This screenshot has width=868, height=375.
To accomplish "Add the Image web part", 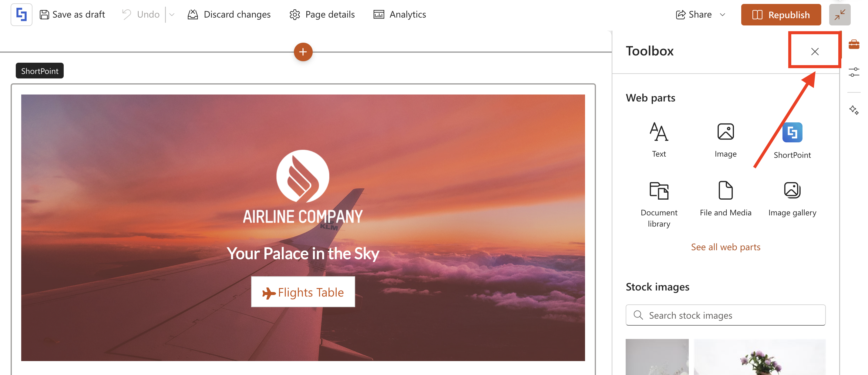I will [725, 140].
